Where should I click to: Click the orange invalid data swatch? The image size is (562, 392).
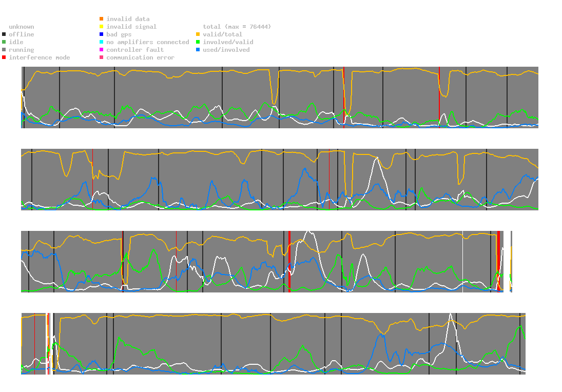tap(102, 18)
